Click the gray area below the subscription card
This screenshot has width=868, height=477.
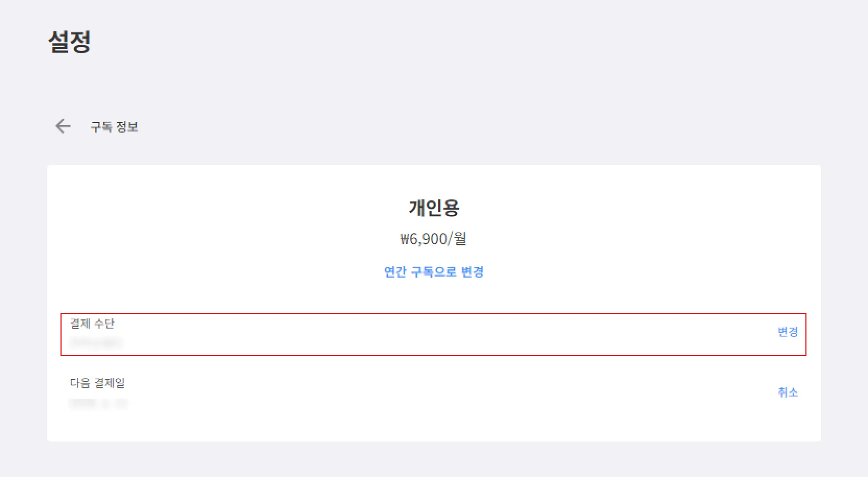pos(433,460)
